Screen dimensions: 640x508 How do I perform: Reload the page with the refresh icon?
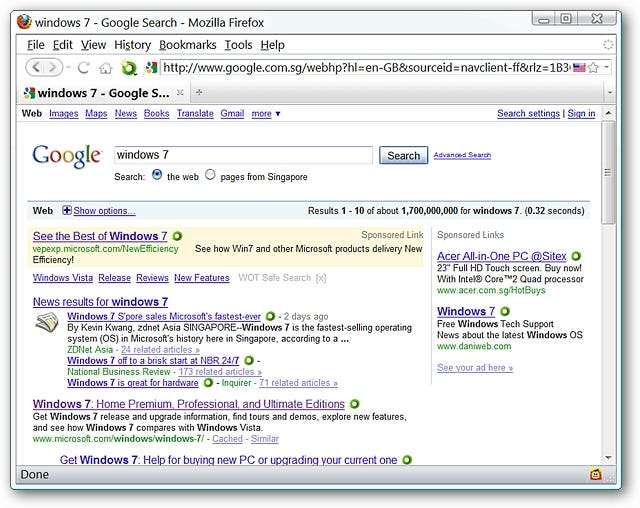[84, 68]
